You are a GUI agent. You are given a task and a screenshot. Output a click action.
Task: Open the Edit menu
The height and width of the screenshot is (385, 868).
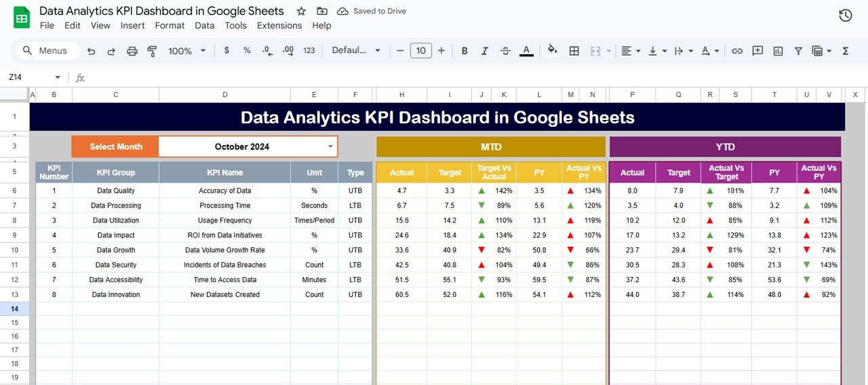click(73, 25)
